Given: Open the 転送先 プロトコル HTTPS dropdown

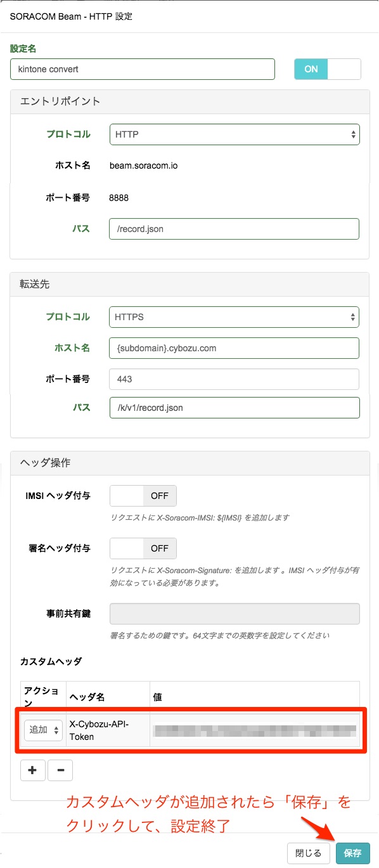Looking at the screenshot, I should [x=234, y=317].
